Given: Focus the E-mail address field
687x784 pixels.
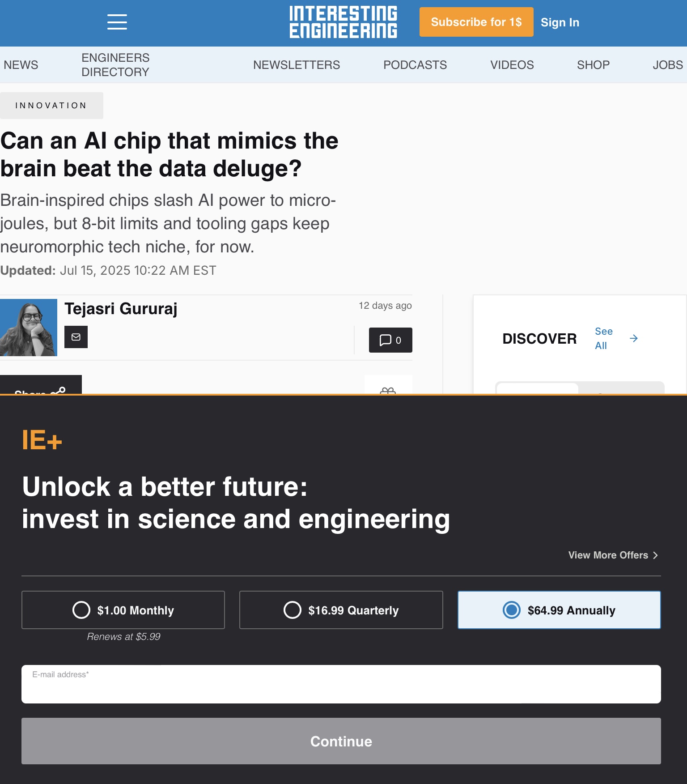Looking at the screenshot, I should pyautogui.click(x=341, y=685).
